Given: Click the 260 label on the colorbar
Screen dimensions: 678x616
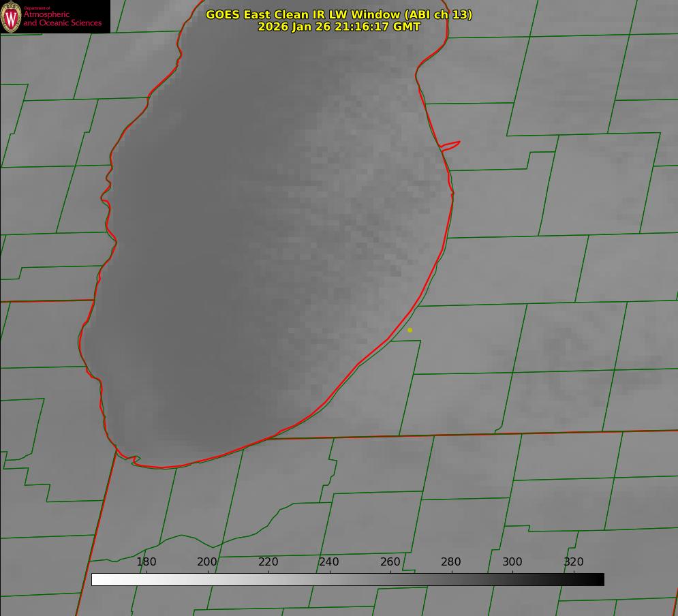Looking at the screenshot, I should 390,561.
